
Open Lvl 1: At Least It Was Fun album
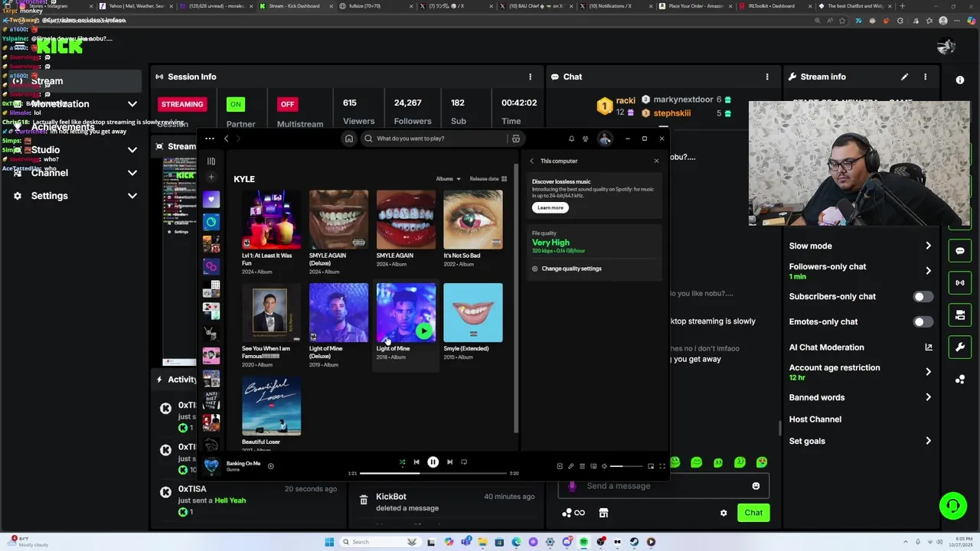point(271,220)
